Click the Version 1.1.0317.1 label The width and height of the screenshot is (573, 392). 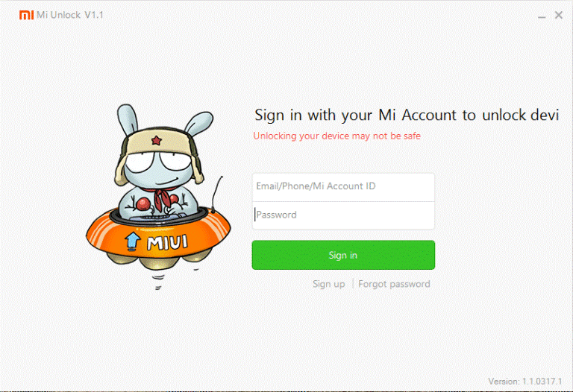525,381
